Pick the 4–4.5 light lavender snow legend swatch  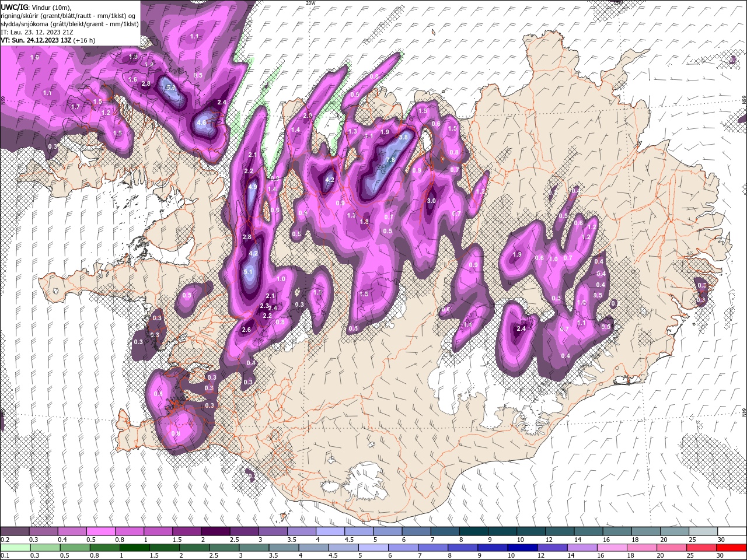point(330,531)
